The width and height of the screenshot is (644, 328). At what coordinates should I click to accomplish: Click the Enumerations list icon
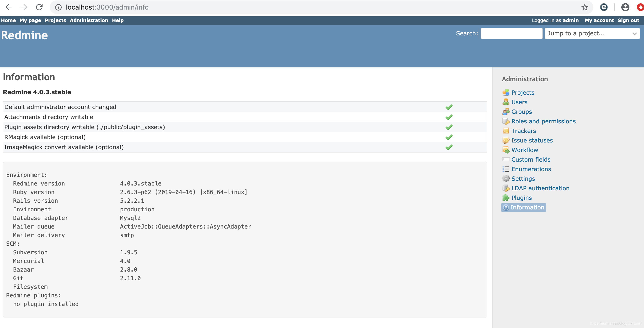(x=505, y=169)
